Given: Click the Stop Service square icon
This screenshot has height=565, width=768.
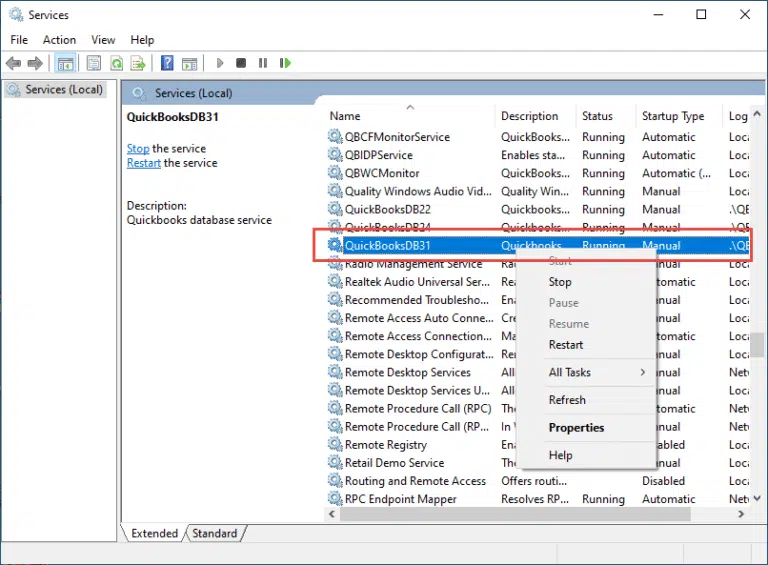Looking at the screenshot, I should pyautogui.click(x=241, y=63).
